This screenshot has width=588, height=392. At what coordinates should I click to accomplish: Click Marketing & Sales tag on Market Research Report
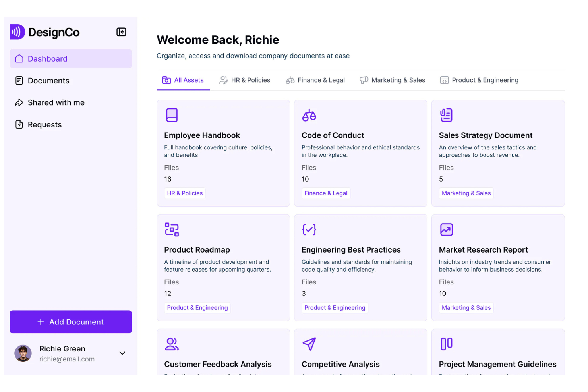(466, 308)
